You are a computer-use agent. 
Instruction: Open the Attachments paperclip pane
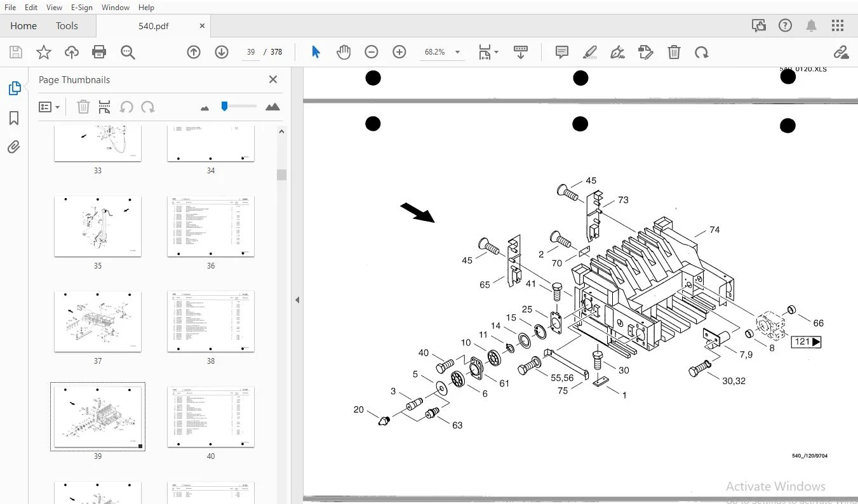(x=14, y=147)
